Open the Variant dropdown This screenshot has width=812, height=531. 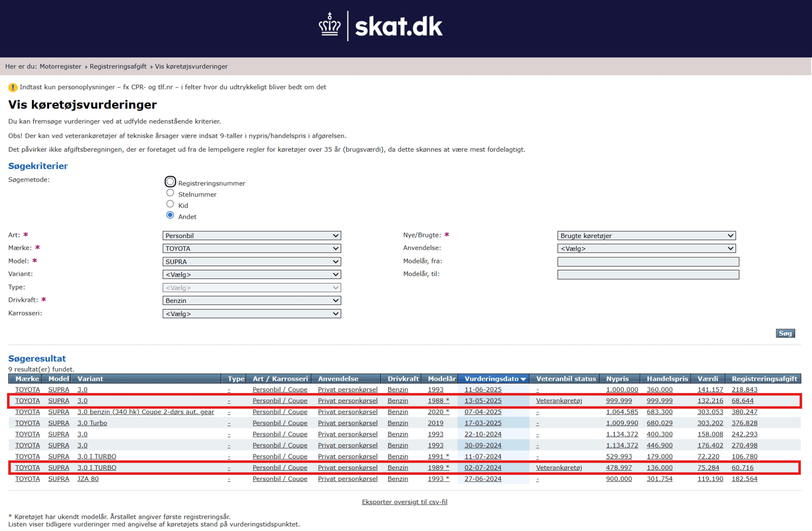pyautogui.click(x=252, y=275)
